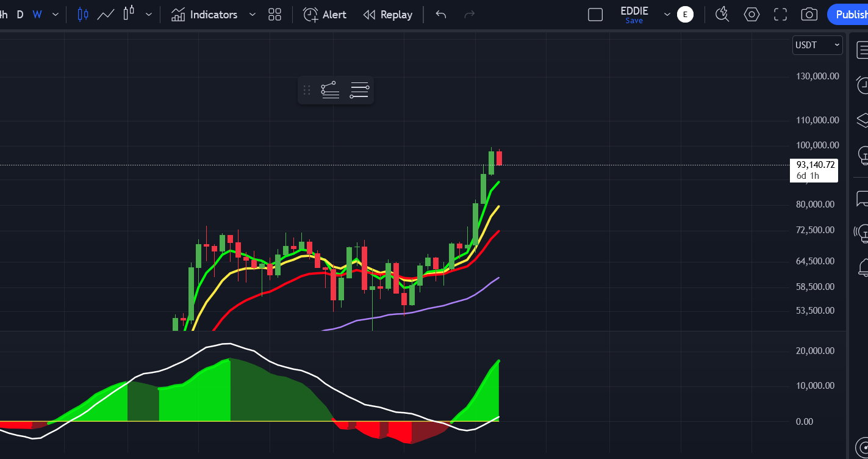This screenshot has height=459, width=868.
Task: Open the object tree layers icon
Action: [862, 120]
